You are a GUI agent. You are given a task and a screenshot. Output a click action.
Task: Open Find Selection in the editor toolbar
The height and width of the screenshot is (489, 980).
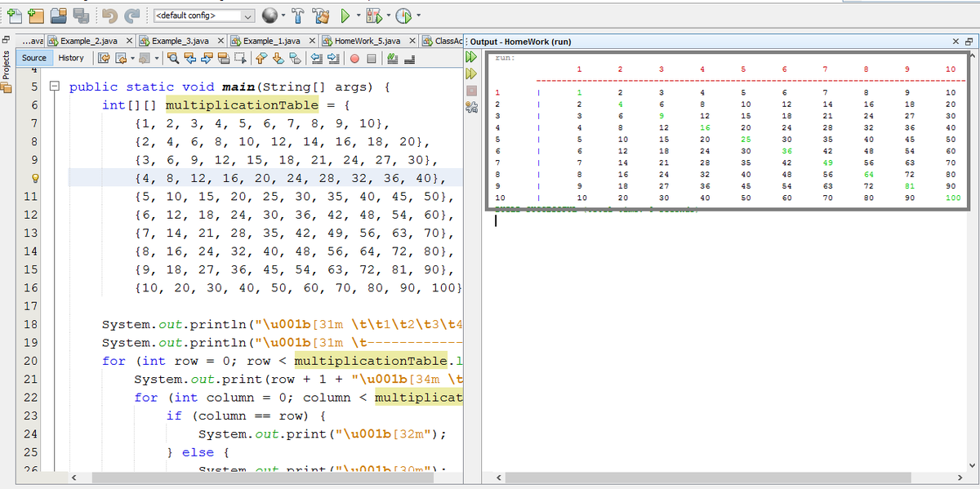click(x=173, y=59)
